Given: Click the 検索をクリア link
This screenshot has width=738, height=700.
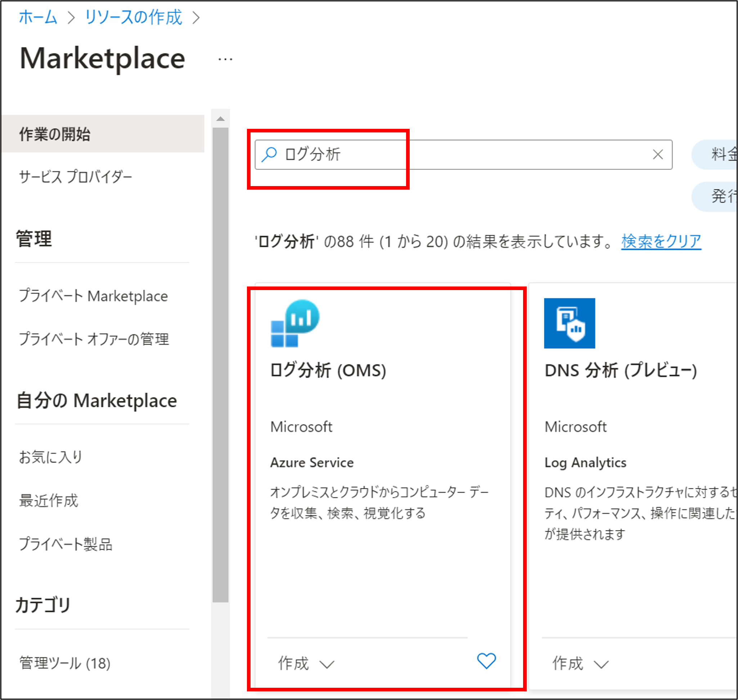Looking at the screenshot, I should [661, 241].
